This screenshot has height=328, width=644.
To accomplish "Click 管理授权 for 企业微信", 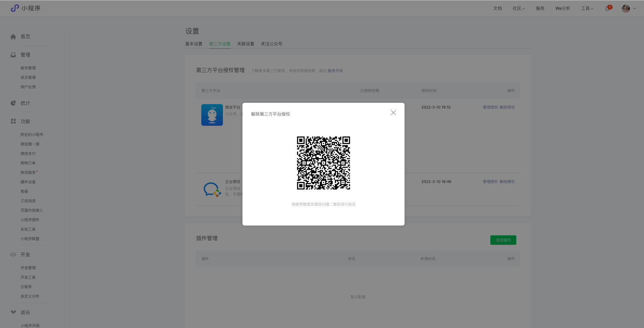I will [490, 182].
